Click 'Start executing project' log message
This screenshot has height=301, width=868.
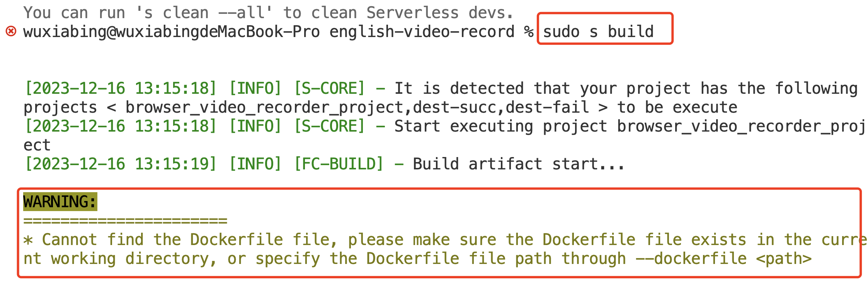tap(500, 126)
